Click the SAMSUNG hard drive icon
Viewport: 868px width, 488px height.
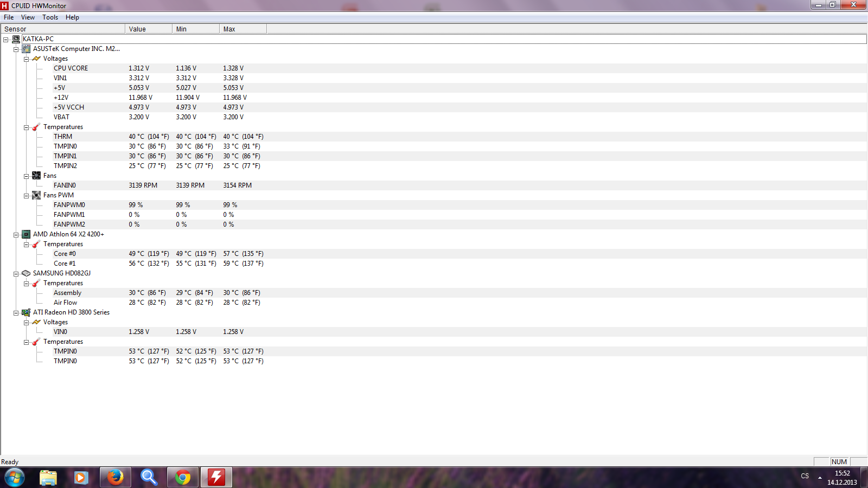[x=26, y=273]
